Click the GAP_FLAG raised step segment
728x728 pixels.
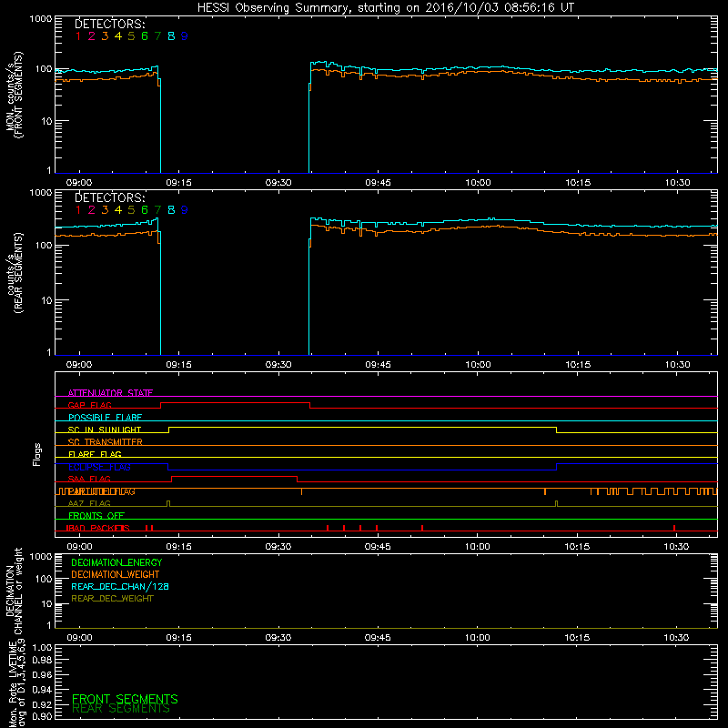[x=235, y=403]
